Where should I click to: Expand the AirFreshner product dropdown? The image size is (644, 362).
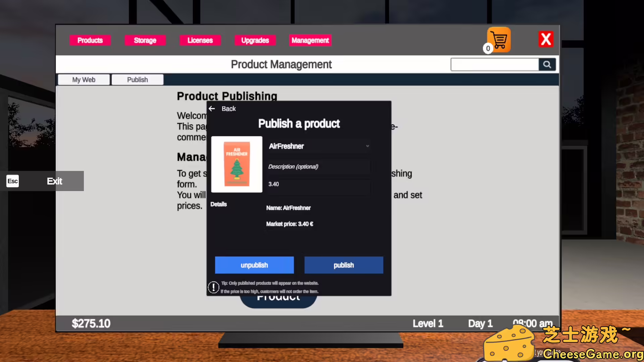(x=367, y=146)
